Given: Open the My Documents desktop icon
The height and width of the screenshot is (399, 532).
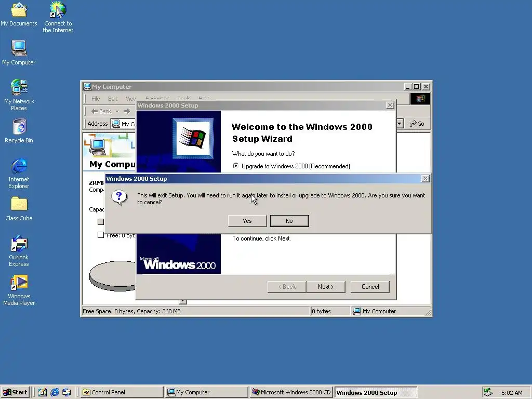Looking at the screenshot, I should point(19,14).
